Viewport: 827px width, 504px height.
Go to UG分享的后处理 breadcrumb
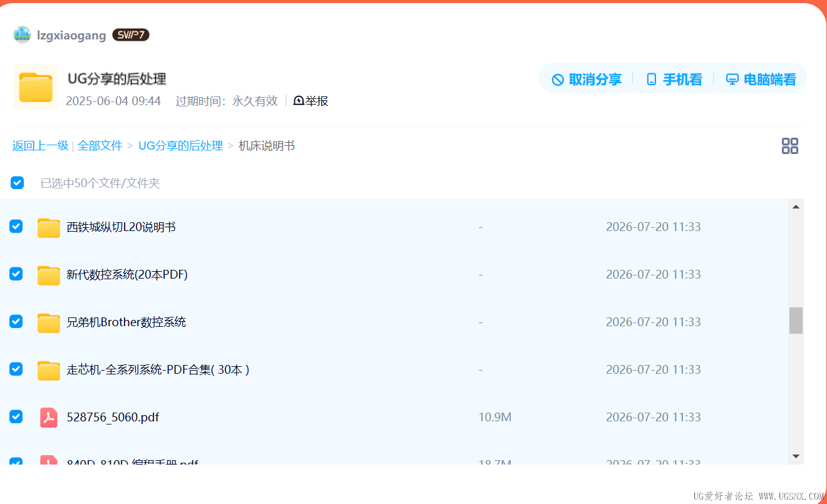click(x=180, y=146)
